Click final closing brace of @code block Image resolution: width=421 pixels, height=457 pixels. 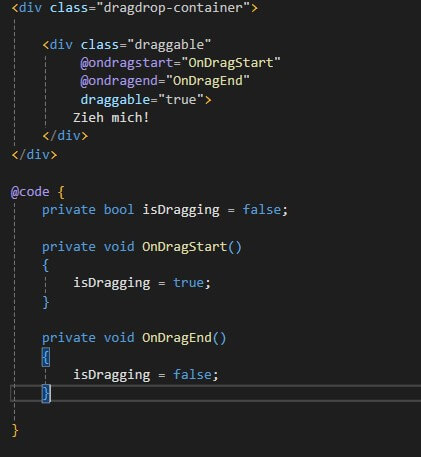(15, 430)
